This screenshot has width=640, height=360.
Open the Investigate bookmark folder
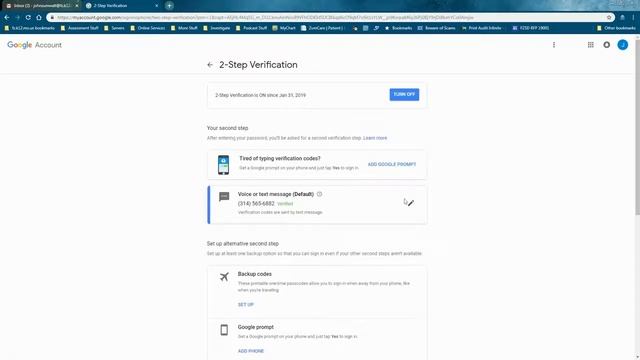[217, 28]
